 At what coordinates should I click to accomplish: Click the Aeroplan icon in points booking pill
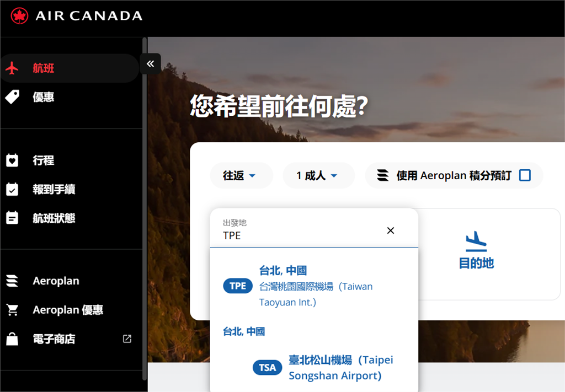point(383,175)
